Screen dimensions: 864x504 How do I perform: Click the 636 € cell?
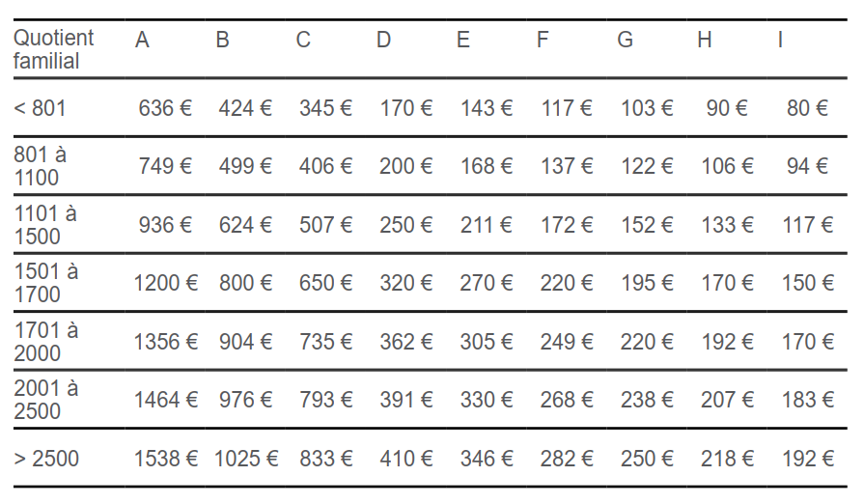pos(165,108)
